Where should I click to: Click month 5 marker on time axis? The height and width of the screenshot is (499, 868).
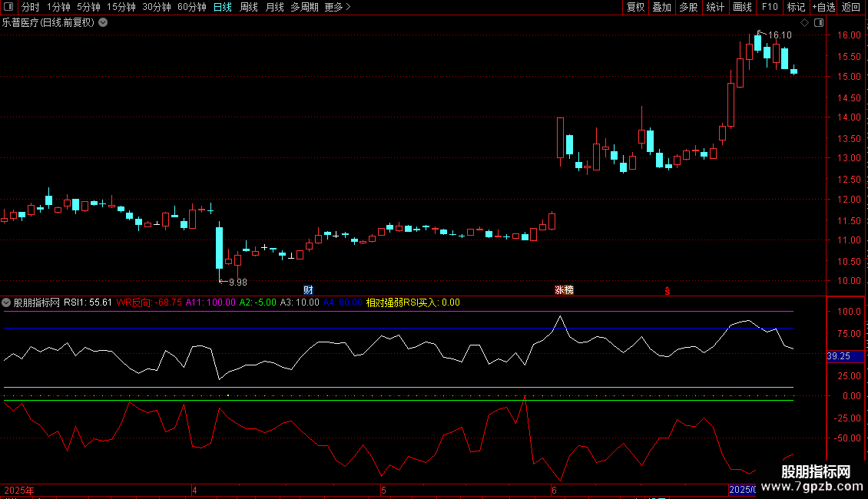click(x=383, y=490)
